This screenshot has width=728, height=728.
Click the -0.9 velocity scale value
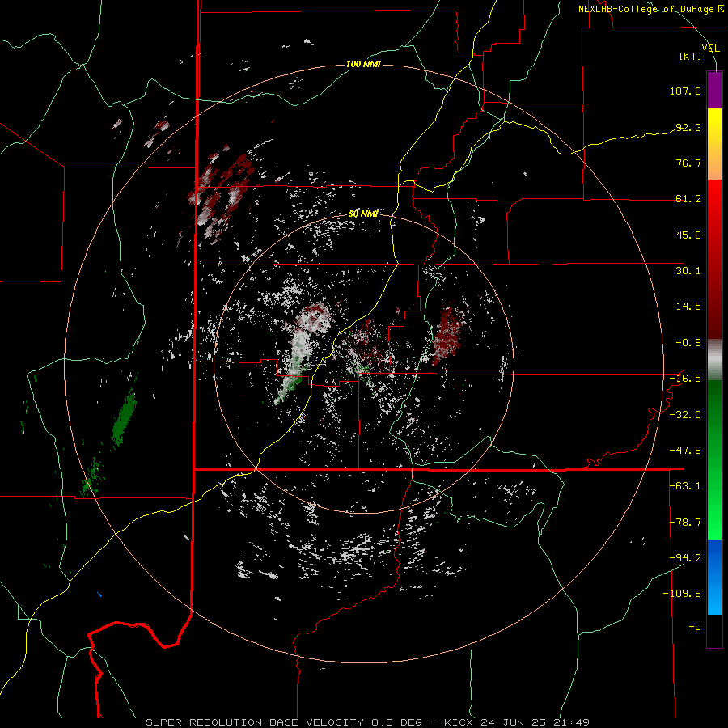pyautogui.click(x=688, y=343)
